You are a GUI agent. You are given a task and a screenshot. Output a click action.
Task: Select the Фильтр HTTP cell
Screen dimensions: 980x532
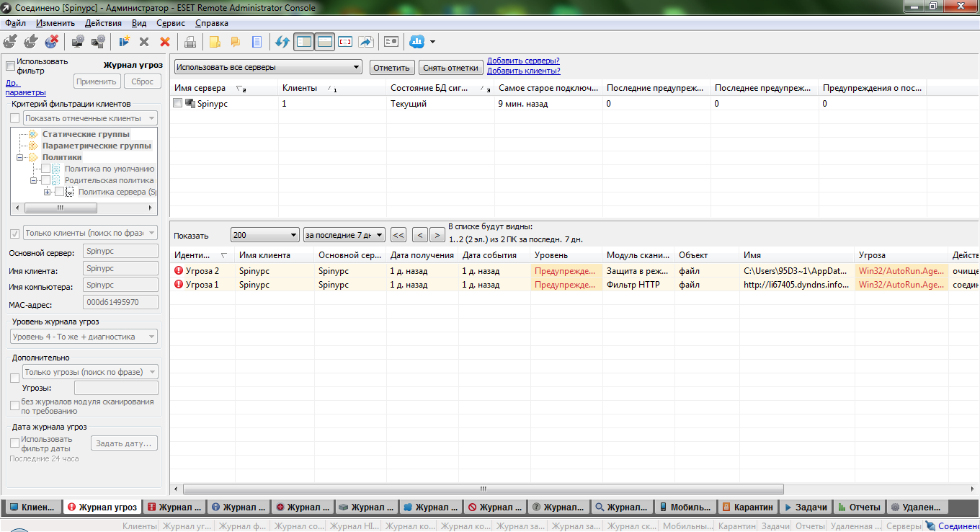click(638, 285)
